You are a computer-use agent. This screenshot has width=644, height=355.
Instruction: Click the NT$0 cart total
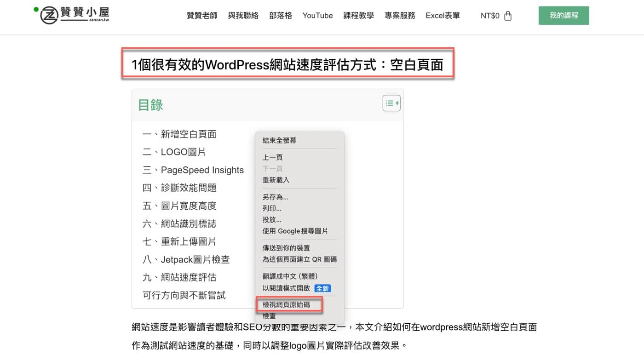(490, 16)
